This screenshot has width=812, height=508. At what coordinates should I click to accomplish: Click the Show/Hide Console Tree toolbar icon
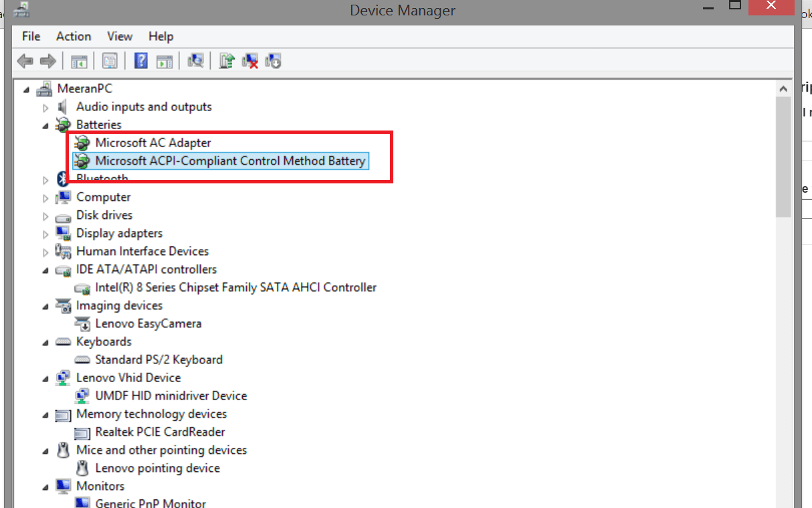click(x=79, y=60)
